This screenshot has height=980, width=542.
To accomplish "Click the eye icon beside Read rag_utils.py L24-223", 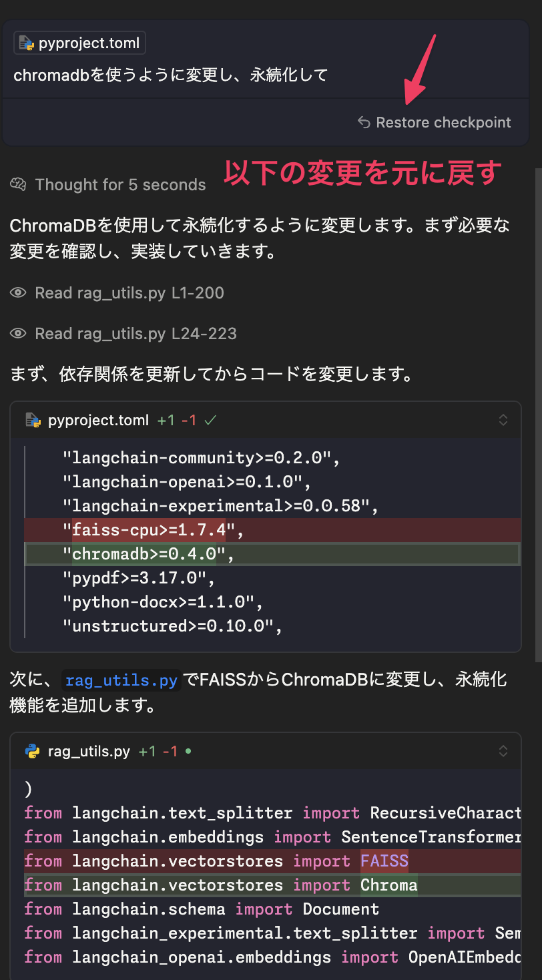I will point(18,333).
